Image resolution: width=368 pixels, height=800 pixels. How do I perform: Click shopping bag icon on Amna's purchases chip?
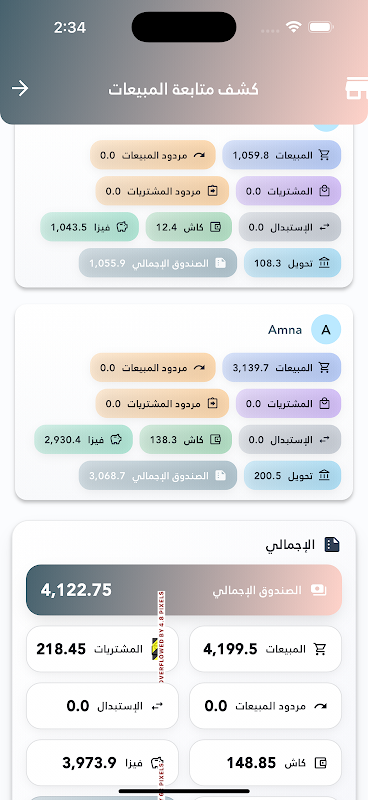(324, 404)
